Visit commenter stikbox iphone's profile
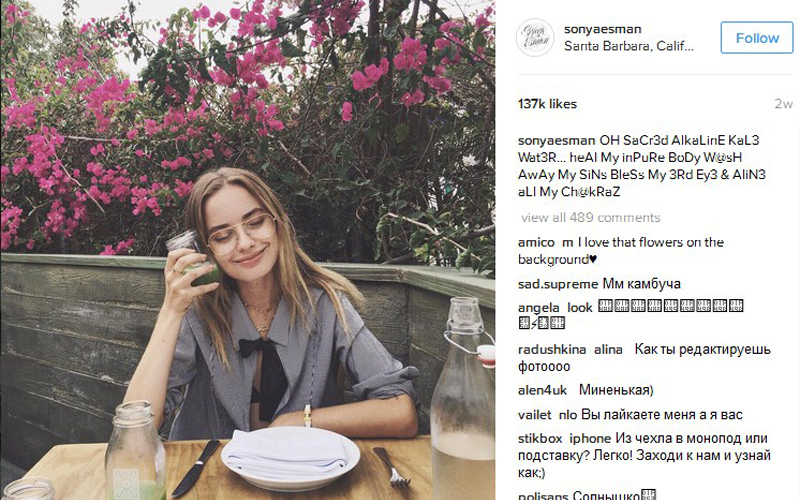 564,439
